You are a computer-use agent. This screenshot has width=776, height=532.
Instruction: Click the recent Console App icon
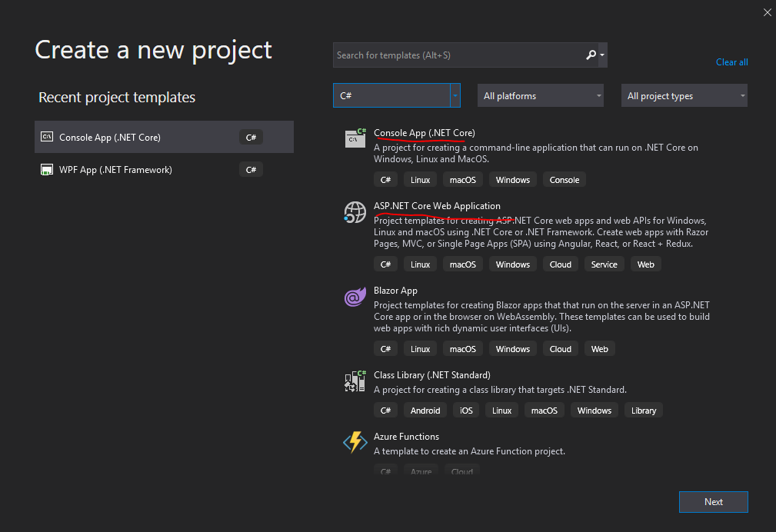click(x=46, y=137)
